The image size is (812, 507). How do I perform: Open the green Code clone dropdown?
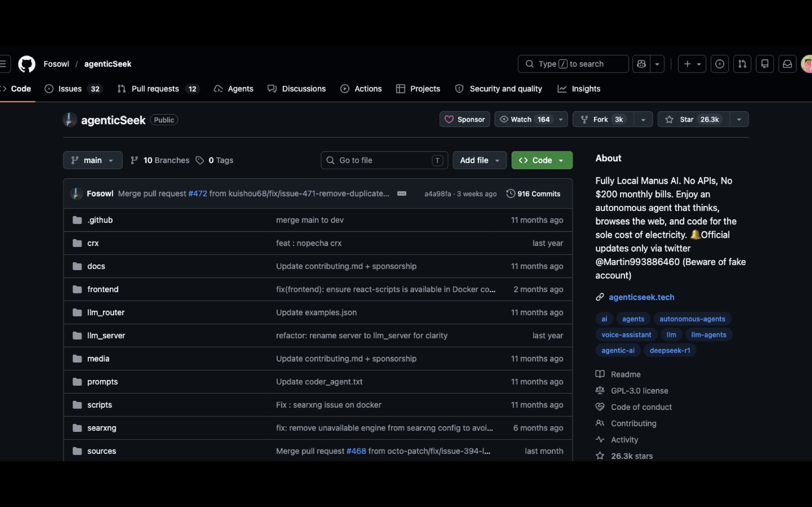(x=542, y=160)
